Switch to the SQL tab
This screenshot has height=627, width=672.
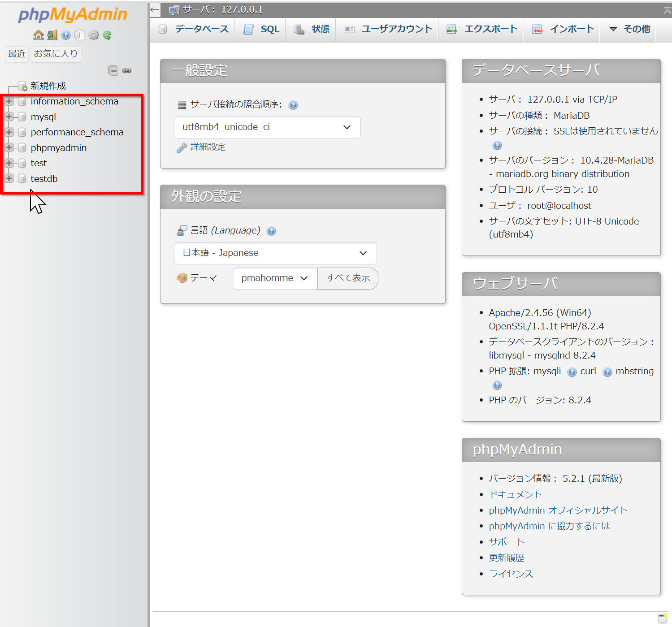click(x=261, y=29)
